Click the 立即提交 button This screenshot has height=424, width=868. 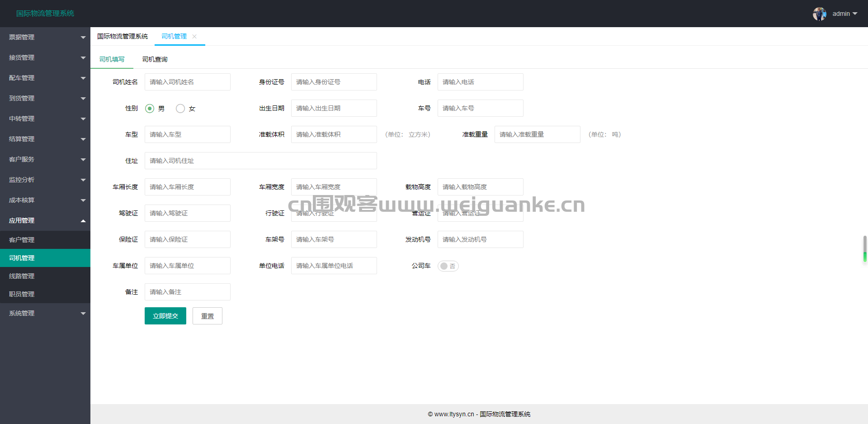tap(165, 316)
